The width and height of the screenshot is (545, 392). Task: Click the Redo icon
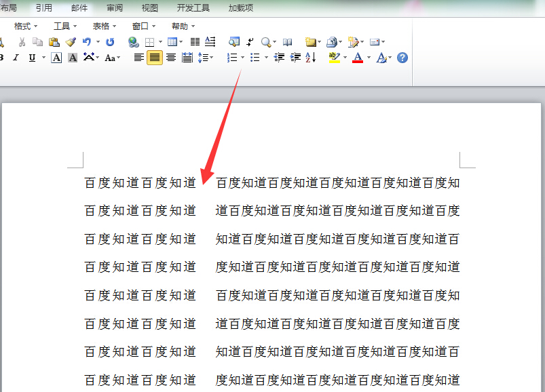(110, 42)
